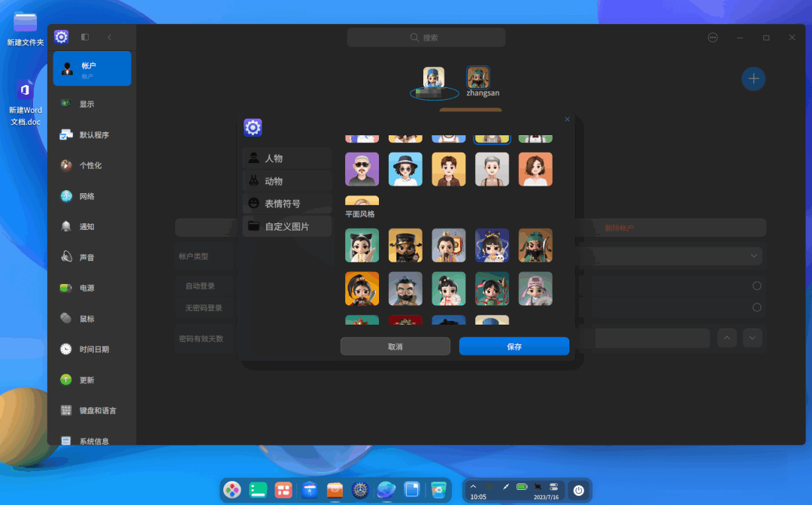This screenshot has width=812, height=505.
Task: Open the 显示 display settings
Action: click(92, 104)
